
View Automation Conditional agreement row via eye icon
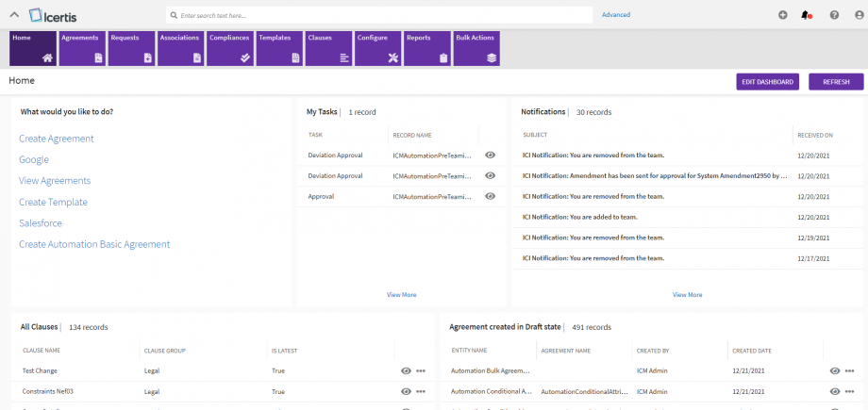[835, 391]
